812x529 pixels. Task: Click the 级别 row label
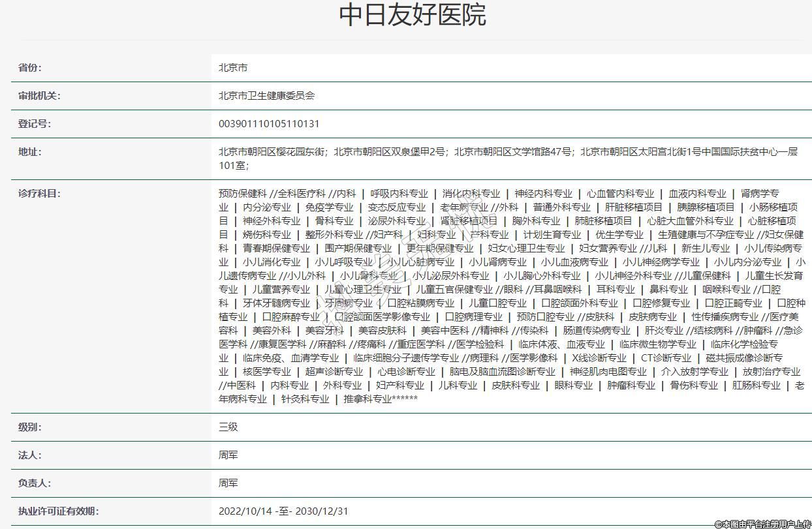[30, 427]
